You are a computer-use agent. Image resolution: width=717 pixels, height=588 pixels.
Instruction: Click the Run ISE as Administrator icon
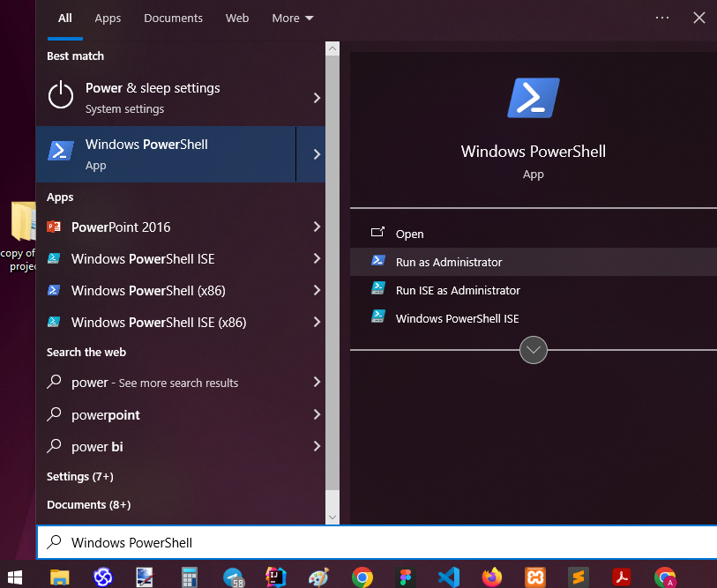(378, 288)
